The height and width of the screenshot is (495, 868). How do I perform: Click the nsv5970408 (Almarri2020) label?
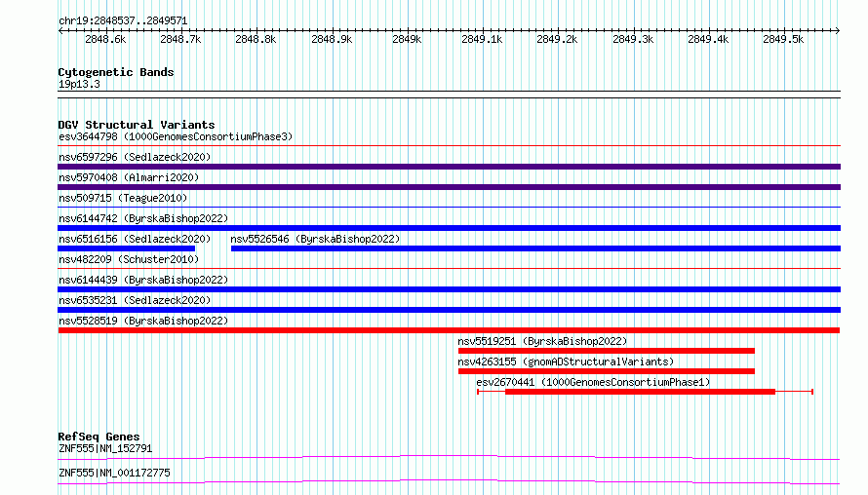[x=129, y=177]
